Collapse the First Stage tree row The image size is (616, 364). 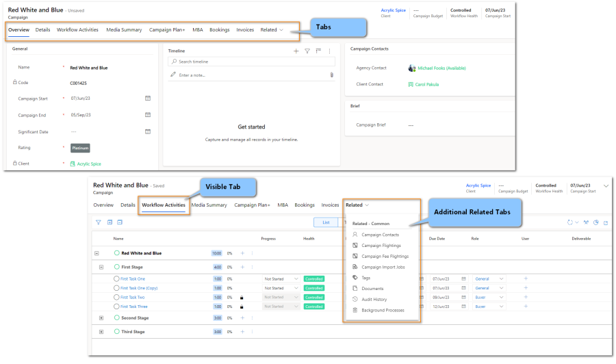click(101, 267)
